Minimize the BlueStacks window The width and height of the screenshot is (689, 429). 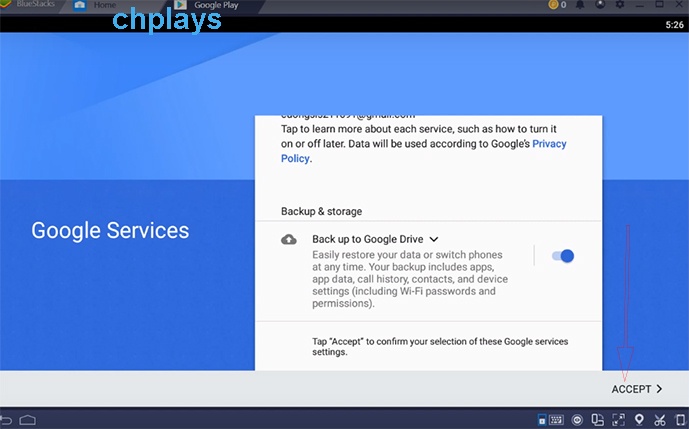tap(640, 4)
